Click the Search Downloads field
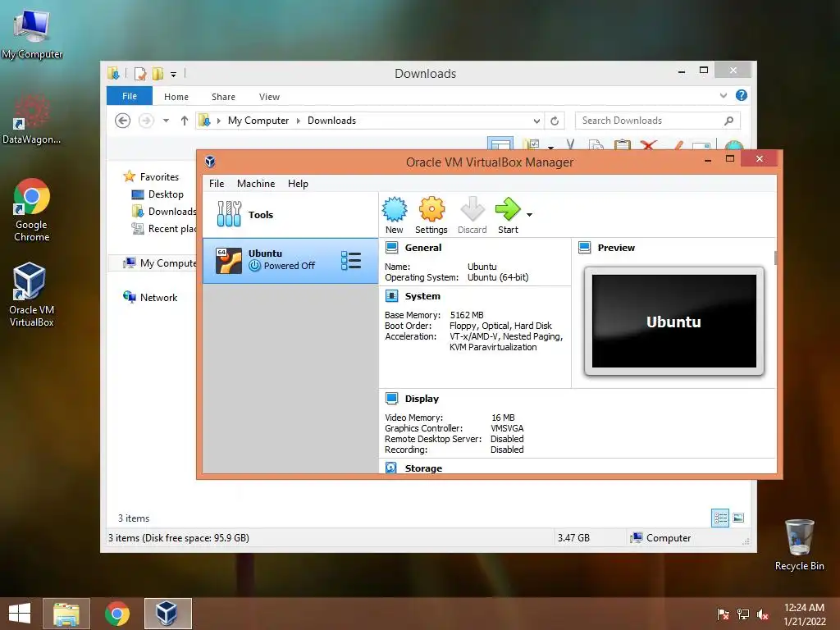840x630 pixels. click(x=657, y=121)
